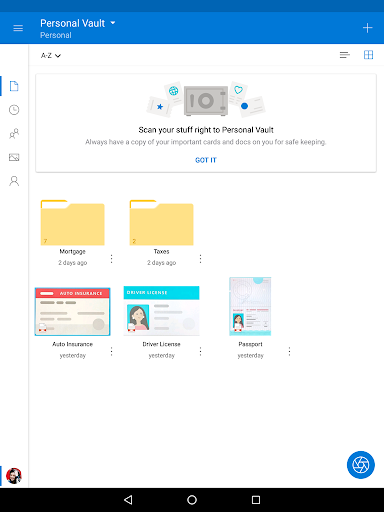Open the A-Z sort dropdown
The width and height of the screenshot is (384, 512).
[51, 55]
